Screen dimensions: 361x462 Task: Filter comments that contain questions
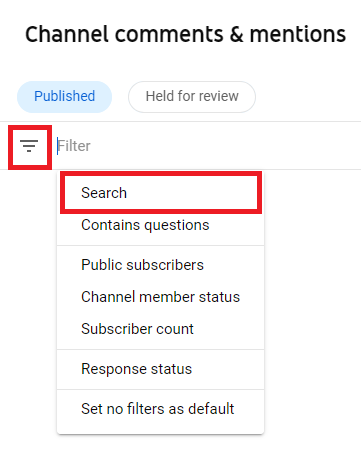click(161, 225)
